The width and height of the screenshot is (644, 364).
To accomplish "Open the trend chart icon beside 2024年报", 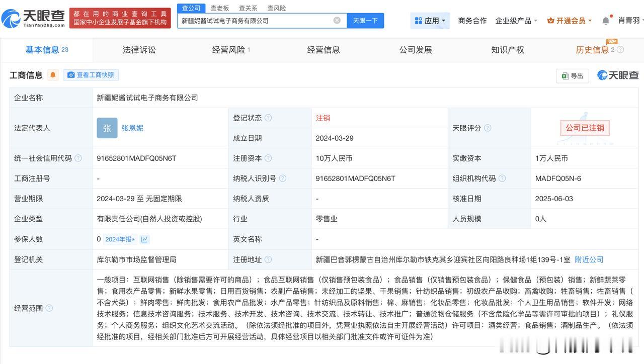I will coord(145,239).
